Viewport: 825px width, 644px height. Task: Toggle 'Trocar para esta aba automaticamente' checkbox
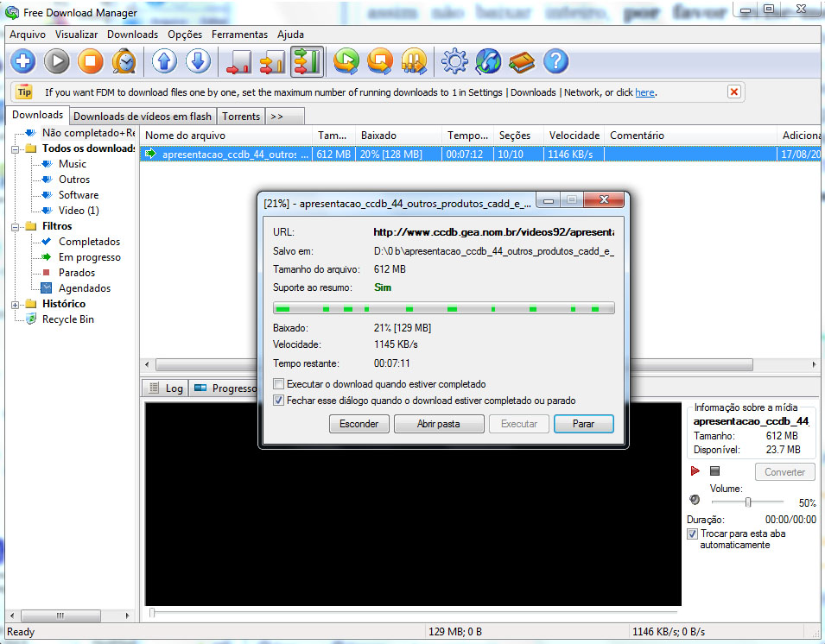click(x=692, y=534)
